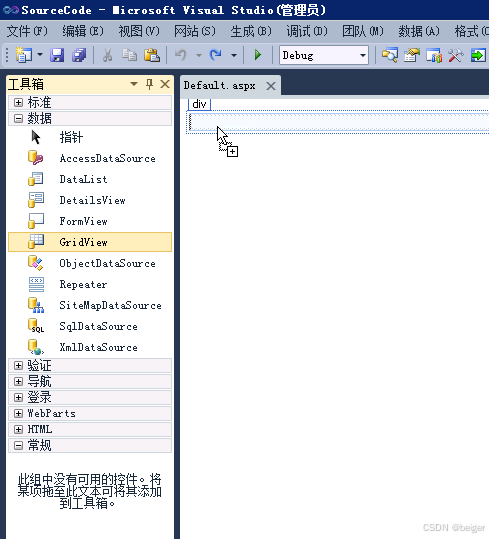Click the Cut scissors icon
Viewport: 489px width, 539px height.
point(108,55)
